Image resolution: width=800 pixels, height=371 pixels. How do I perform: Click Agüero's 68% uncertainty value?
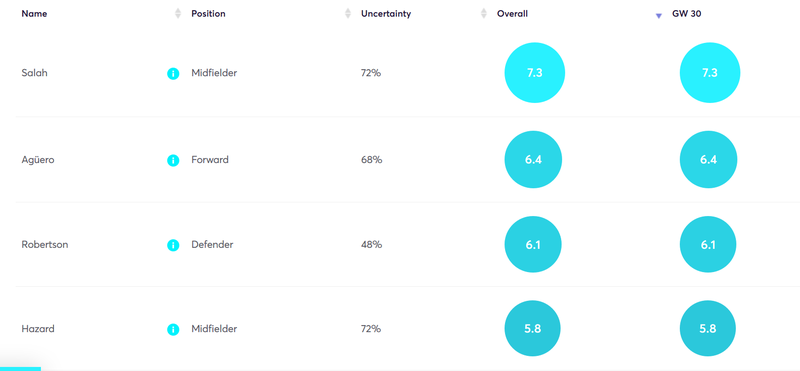click(371, 160)
